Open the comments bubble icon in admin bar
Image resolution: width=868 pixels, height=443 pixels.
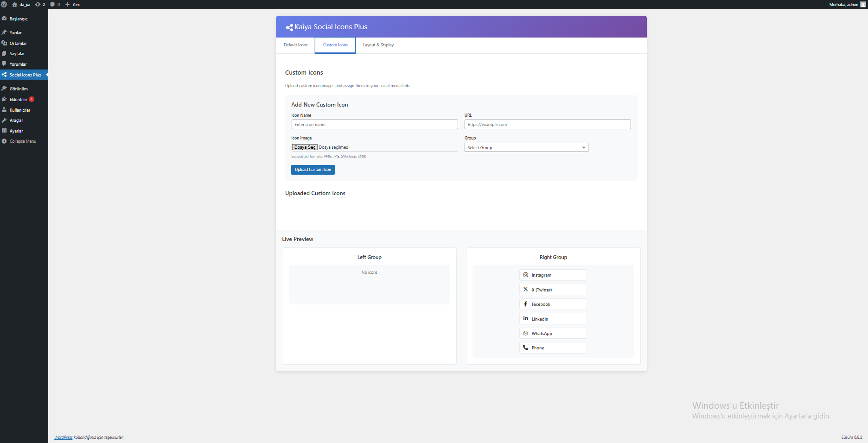click(52, 4)
